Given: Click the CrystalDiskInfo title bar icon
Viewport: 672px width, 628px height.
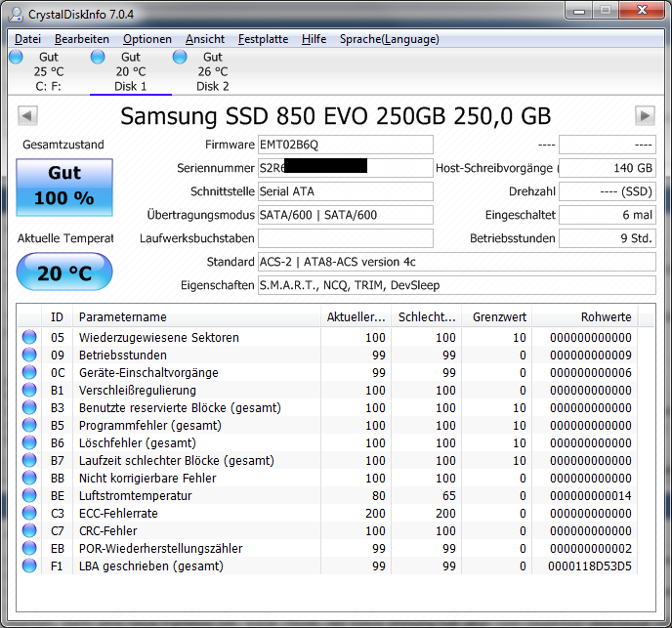Looking at the screenshot, I should (x=17, y=14).
